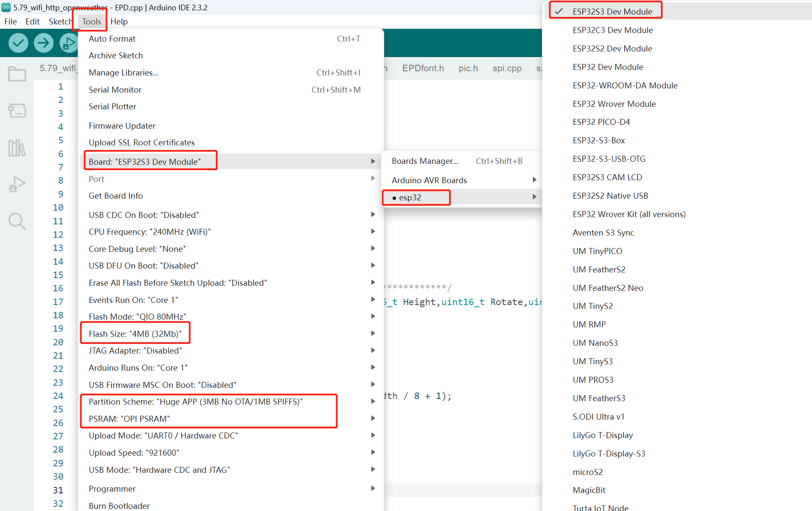Expand the PSRAM OPI PSRAM submenu
812x511 pixels.
[231, 419]
